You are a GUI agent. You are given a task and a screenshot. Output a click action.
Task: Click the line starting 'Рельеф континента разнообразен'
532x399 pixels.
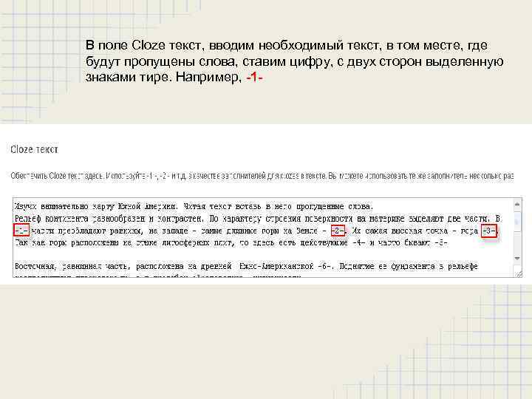[257, 219]
